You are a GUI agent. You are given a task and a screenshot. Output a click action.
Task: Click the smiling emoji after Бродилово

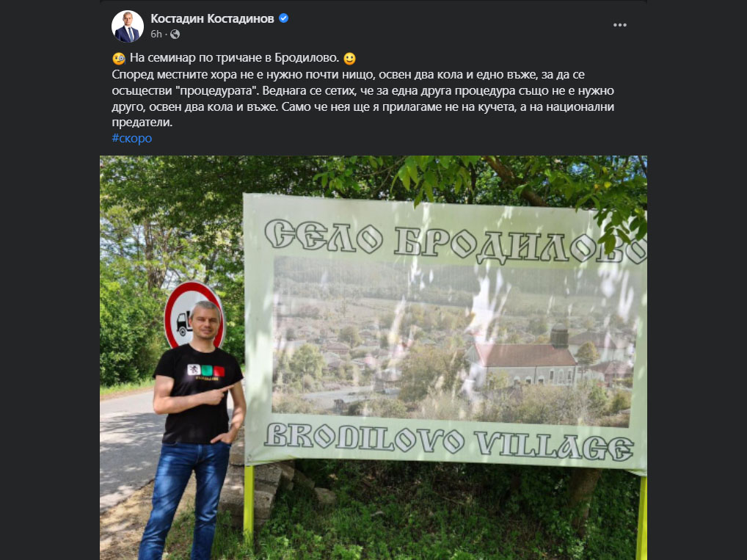pyautogui.click(x=350, y=59)
